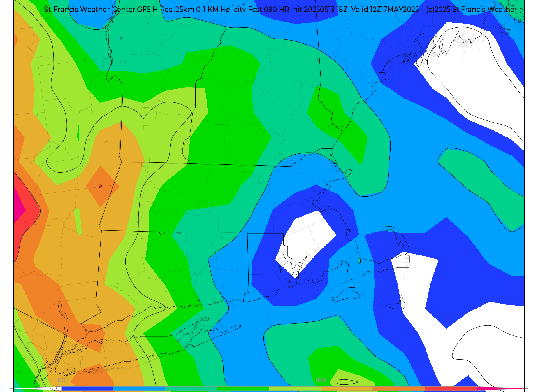This screenshot has height=392, width=538.
Task: Click the '160' legend value label
Action: click(x=321, y=380)
